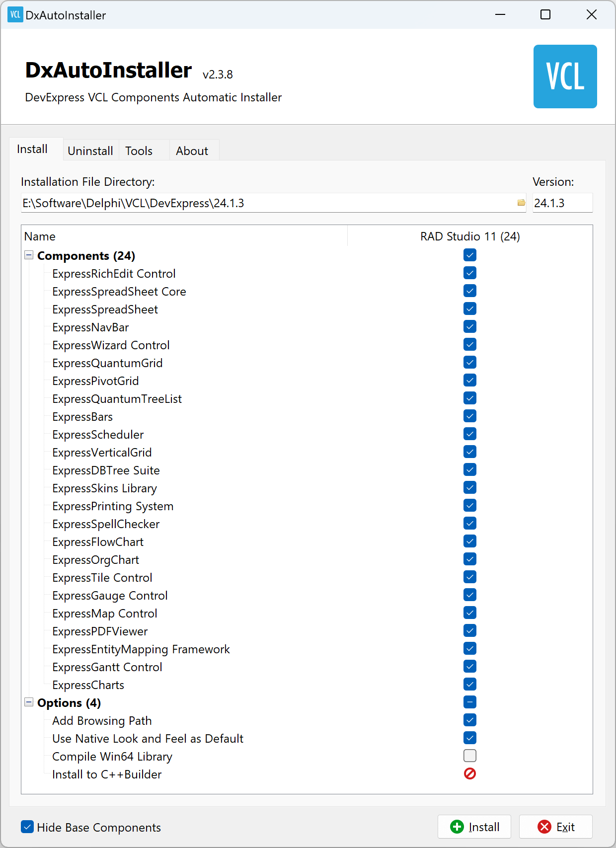This screenshot has width=616, height=848.
Task: Select the ExpressBars row name
Action: click(x=82, y=417)
